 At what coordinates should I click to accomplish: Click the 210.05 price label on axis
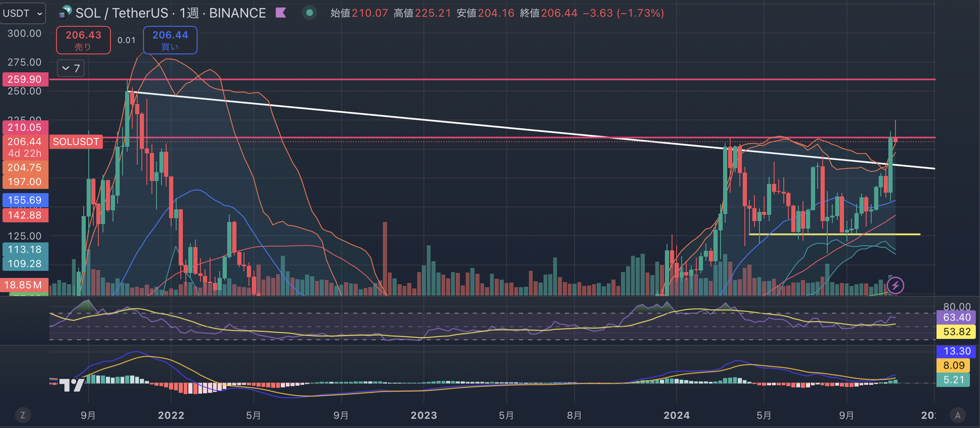[25, 127]
